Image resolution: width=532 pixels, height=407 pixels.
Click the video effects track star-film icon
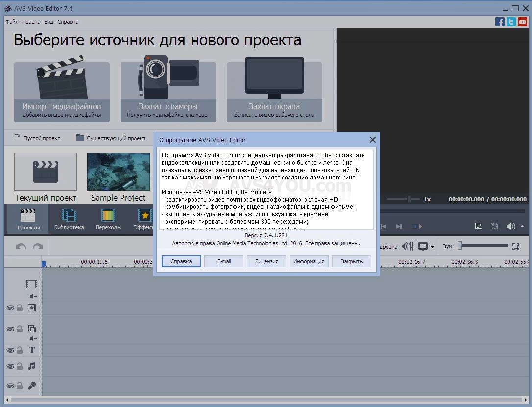tap(31, 308)
